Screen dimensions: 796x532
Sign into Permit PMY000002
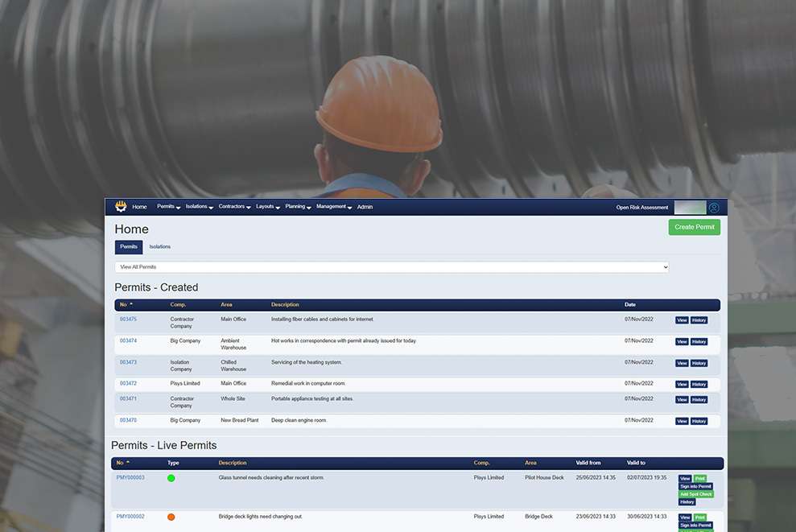(x=694, y=525)
